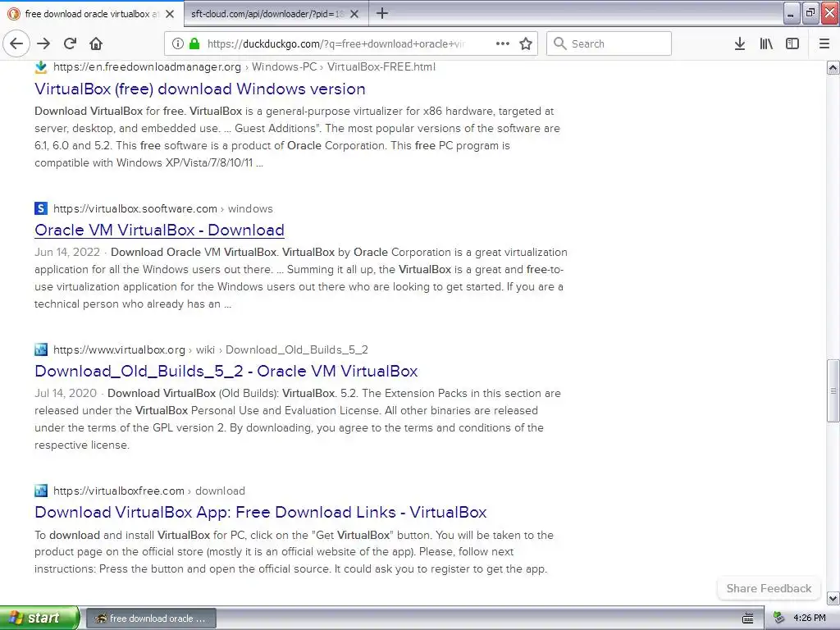Viewport: 840px width, 630px height.
Task: Click the www.virtualbox.org result favicon
Action: click(41, 349)
